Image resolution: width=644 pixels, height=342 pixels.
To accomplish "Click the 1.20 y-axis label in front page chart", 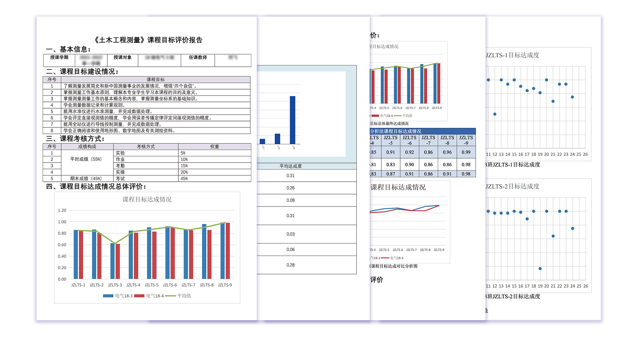I will click(62, 211).
